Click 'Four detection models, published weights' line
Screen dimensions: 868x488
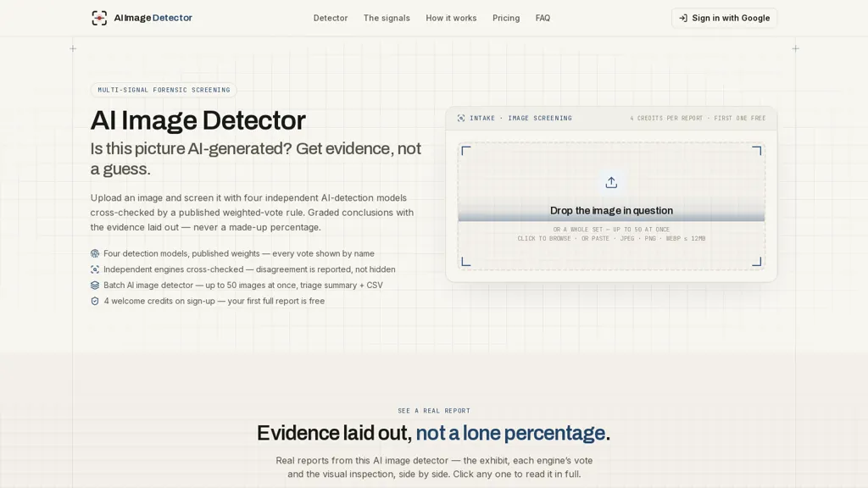point(238,253)
